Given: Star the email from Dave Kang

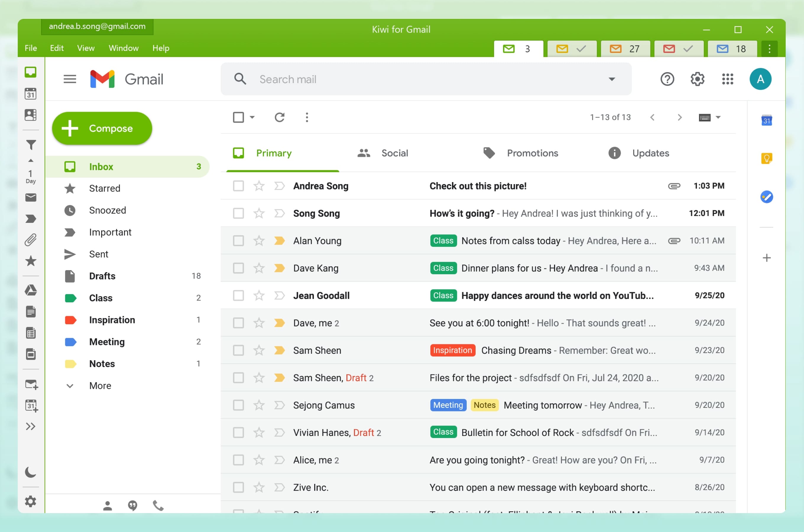Looking at the screenshot, I should 259,268.
